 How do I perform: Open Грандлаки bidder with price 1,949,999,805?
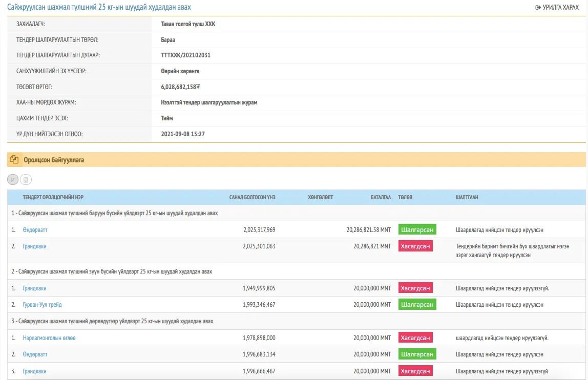[34, 288]
